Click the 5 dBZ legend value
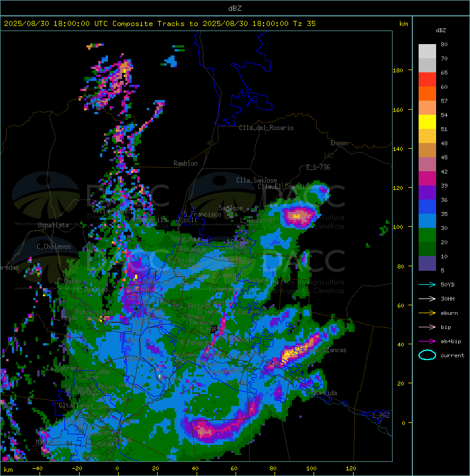The height and width of the screenshot is (476, 470). (442, 270)
